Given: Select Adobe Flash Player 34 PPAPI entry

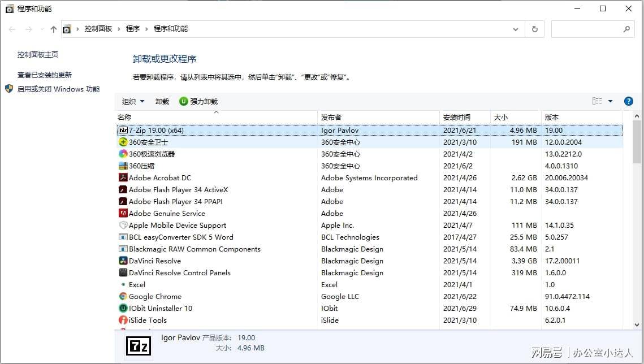Looking at the screenshot, I should 370,201.
